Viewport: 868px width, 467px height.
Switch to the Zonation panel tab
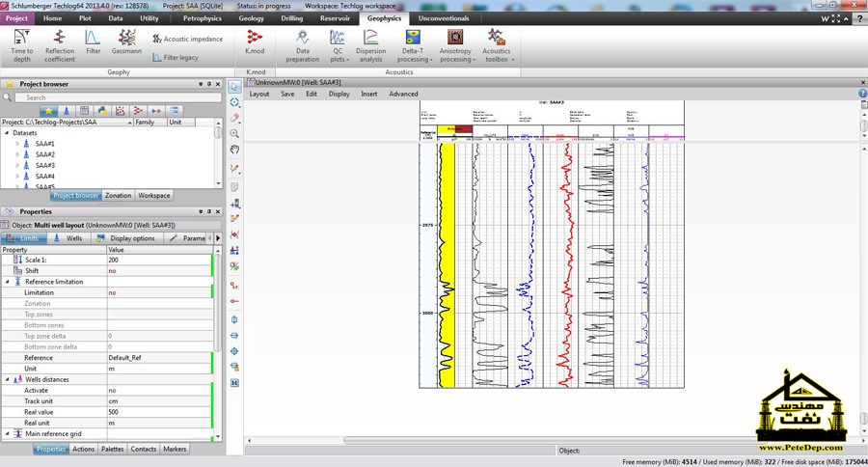point(118,196)
